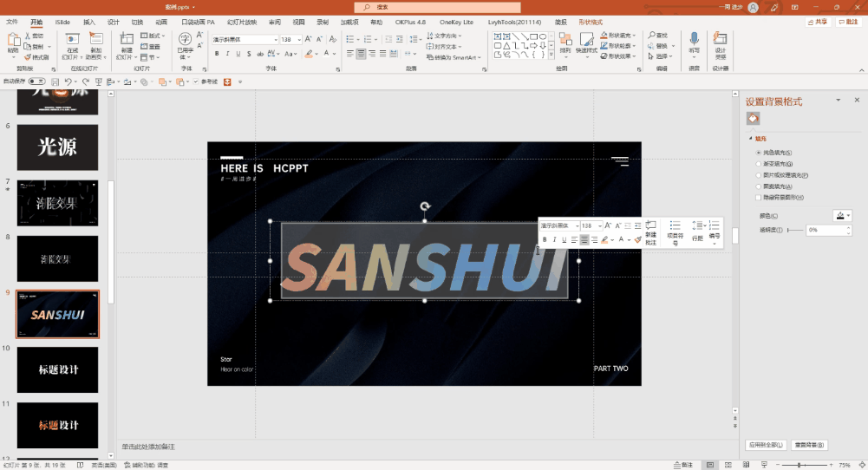Click the Comments button at top right
Image resolution: width=868 pixels, height=470 pixels.
[x=849, y=23]
